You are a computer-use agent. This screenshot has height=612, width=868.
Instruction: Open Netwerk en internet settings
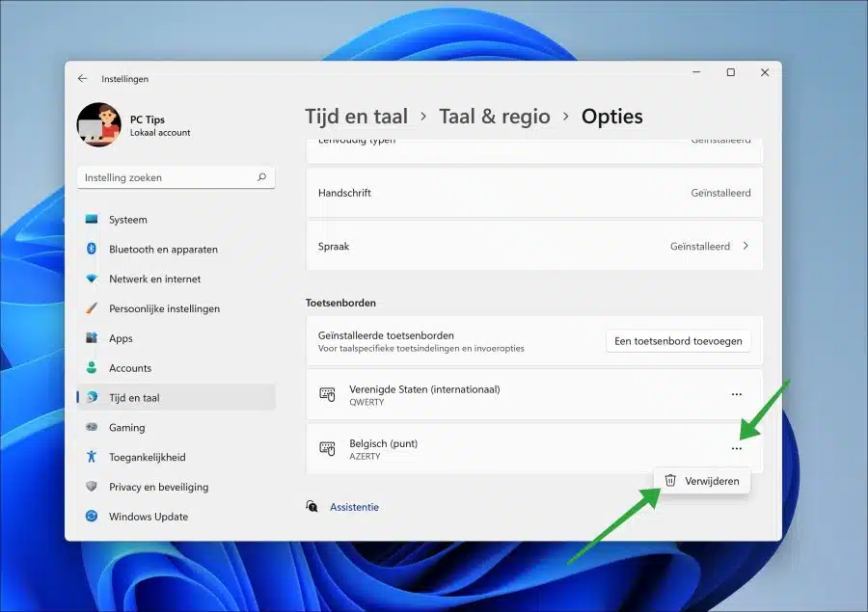[176, 279]
